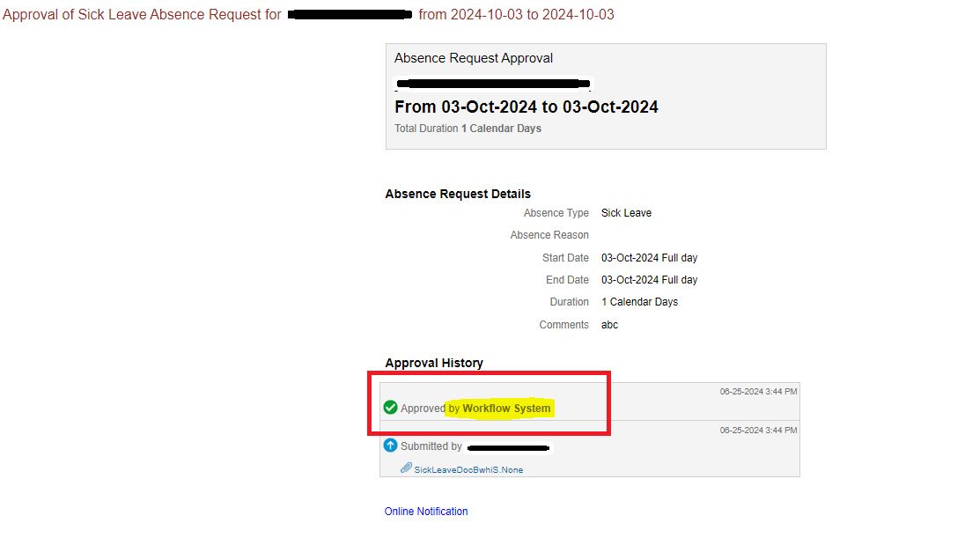This screenshot has height=560, width=972.
Task: Click the Start Date value 03-Oct-2024 Full day
Action: coord(649,257)
